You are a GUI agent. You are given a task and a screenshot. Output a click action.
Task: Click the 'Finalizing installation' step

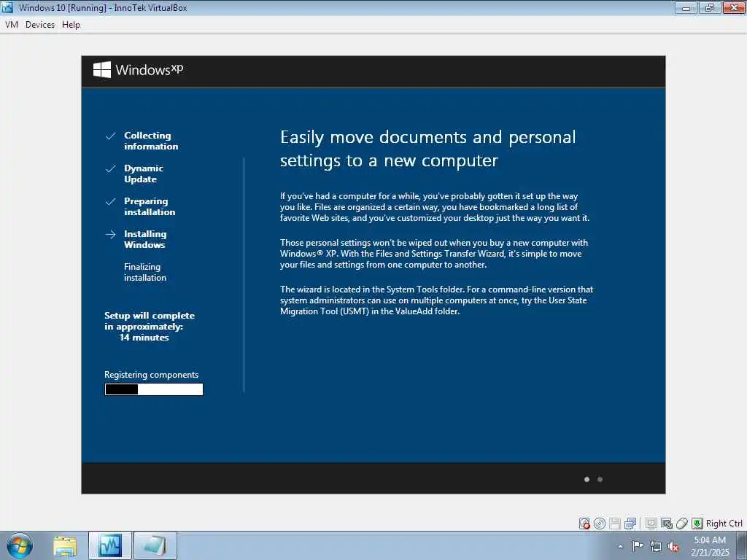click(x=145, y=273)
